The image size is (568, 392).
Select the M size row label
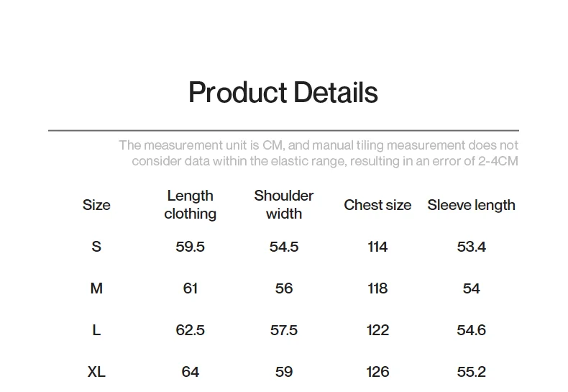[x=96, y=288]
